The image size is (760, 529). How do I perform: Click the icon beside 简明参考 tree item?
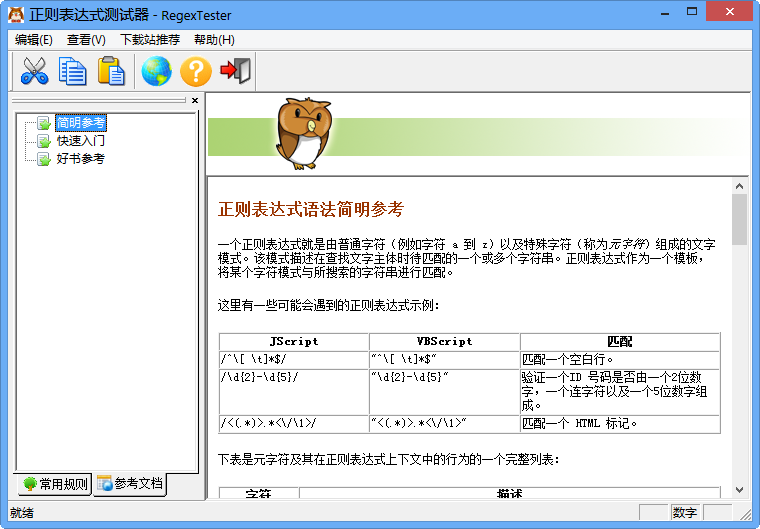click(x=44, y=123)
